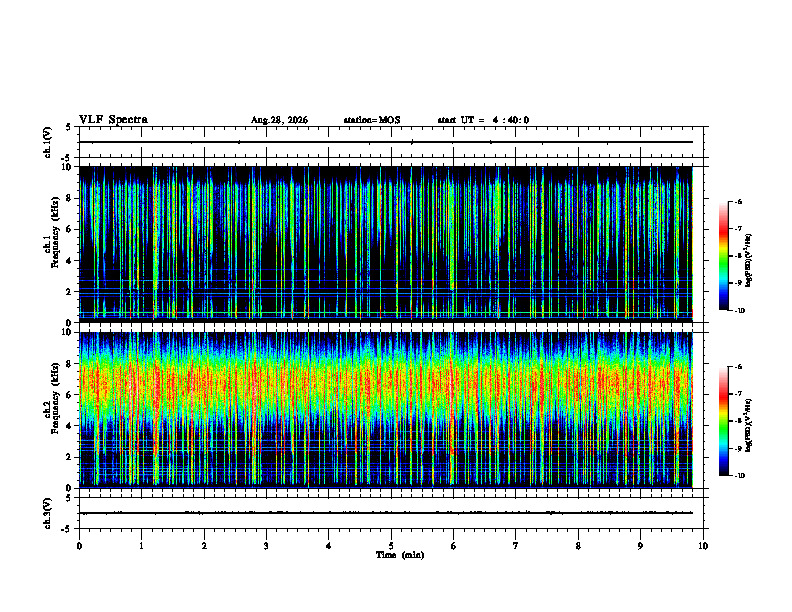
Task: Click the 8 minute tick on time axis
Action: click(578, 546)
